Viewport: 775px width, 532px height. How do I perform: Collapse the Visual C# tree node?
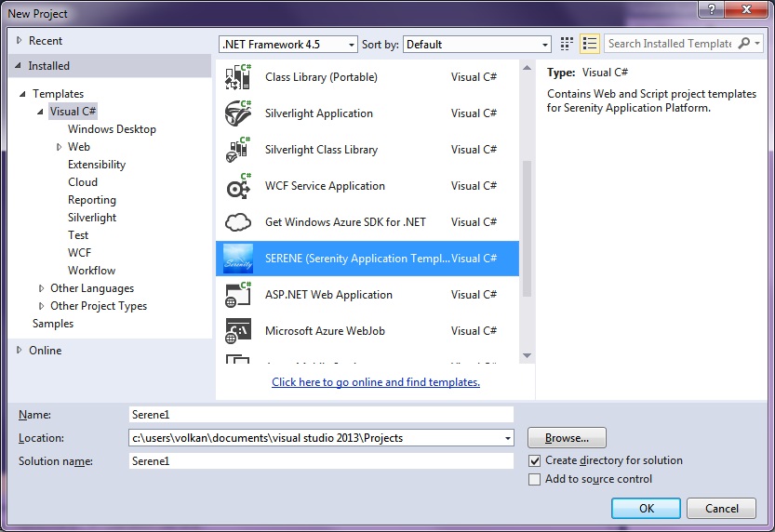[x=40, y=112]
